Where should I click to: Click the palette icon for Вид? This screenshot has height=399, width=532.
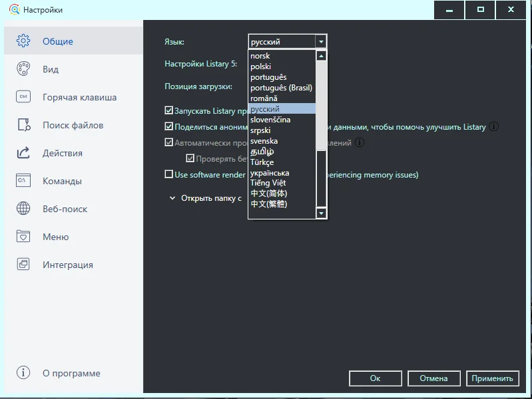(x=23, y=69)
